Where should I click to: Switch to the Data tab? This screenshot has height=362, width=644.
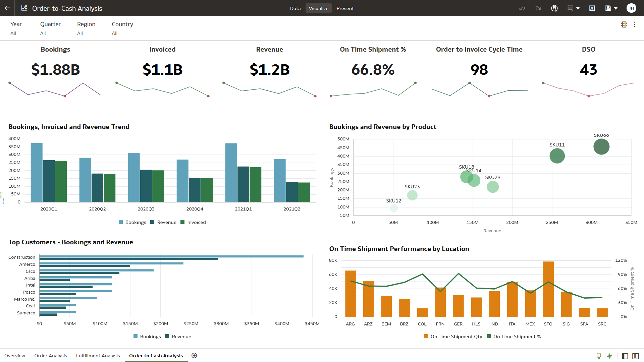[x=295, y=8]
